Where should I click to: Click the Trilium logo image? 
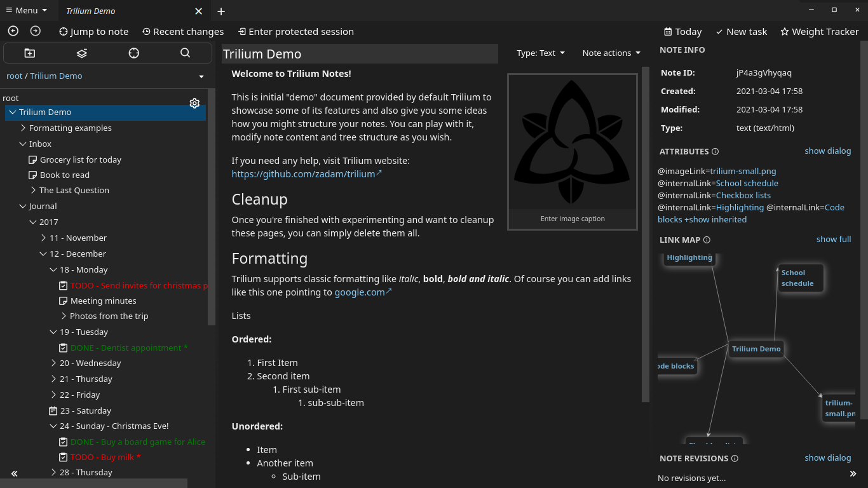pyautogui.click(x=573, y=141)
